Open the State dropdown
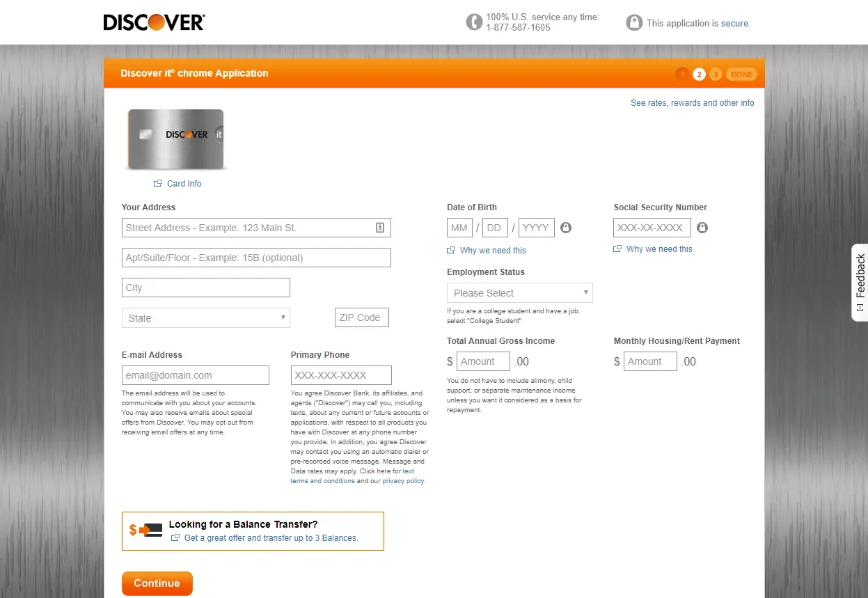 point(206,317)
